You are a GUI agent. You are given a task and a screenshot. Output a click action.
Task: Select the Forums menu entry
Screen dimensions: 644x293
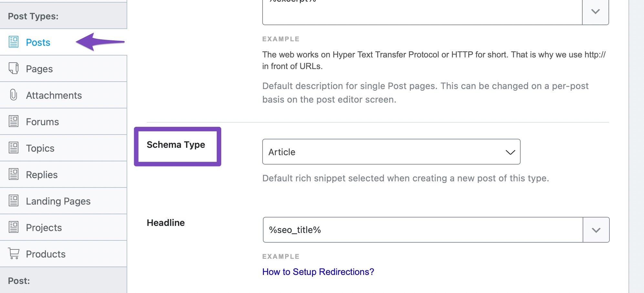42,121
